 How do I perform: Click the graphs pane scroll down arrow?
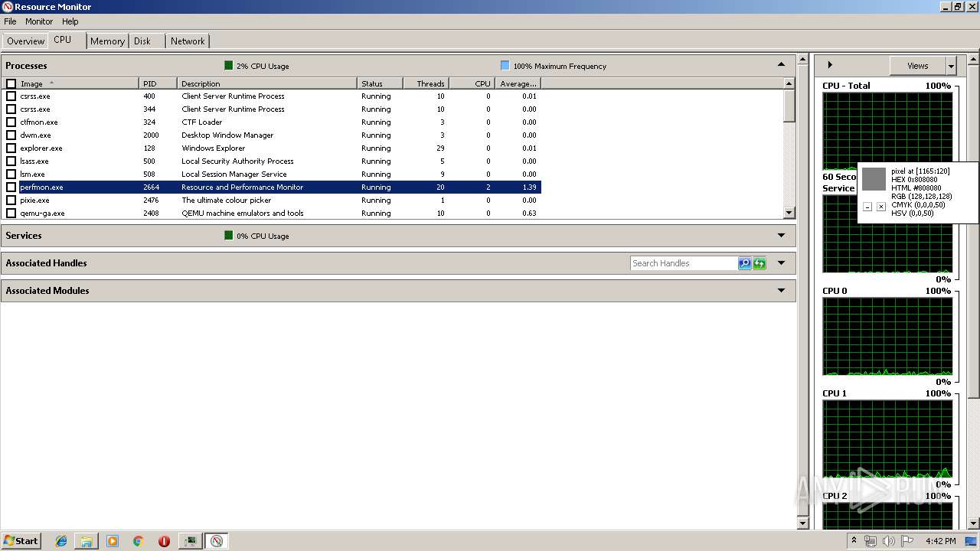pyautogui.click(x=974, y=522)
